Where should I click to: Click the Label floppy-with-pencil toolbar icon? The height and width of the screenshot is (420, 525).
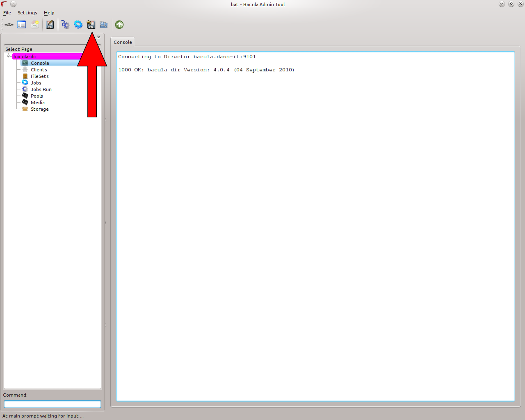pyautogui.click(x=50, y=25)
